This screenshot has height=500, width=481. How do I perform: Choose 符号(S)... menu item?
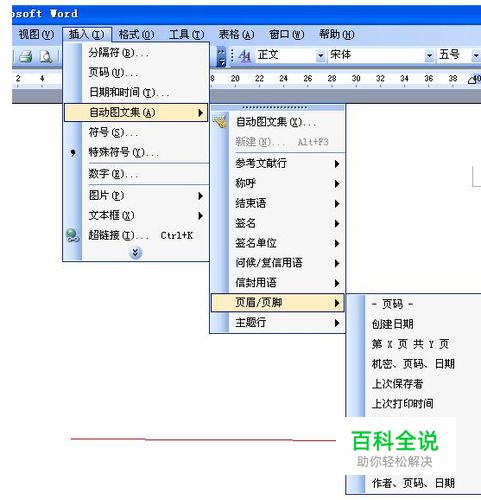pyautogui.click(x=136, y=133)
